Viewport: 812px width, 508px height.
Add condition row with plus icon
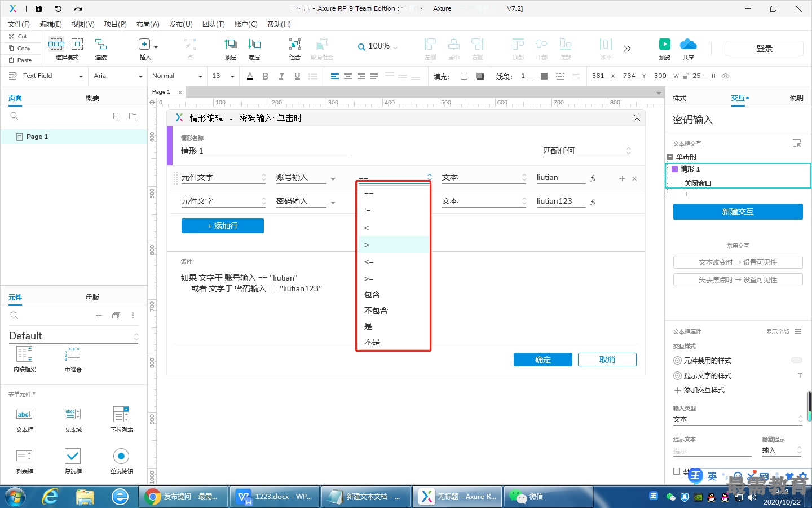pos(622,178)
